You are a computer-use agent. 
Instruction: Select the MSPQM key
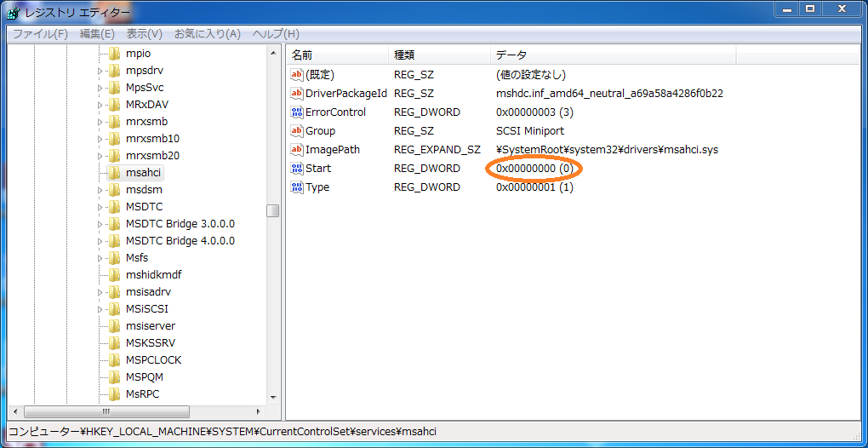click(144, 376)
